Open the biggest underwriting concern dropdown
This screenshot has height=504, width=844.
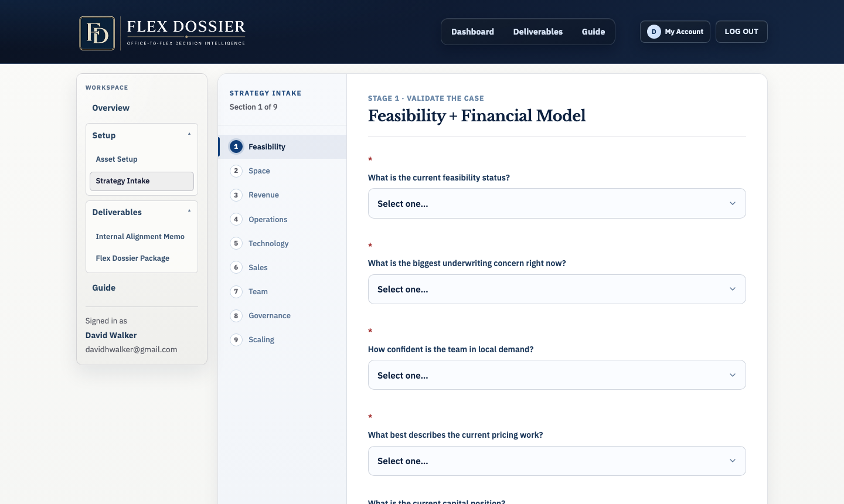tap(557, 290)
